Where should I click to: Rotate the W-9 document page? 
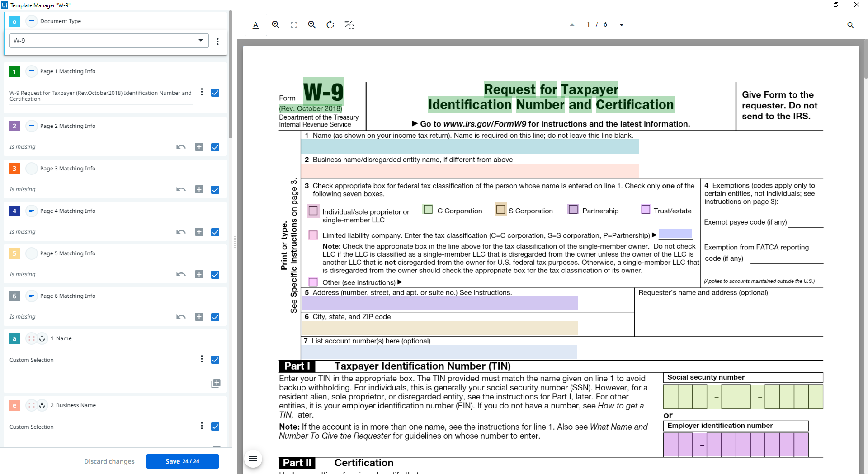[x=330, y=25]
